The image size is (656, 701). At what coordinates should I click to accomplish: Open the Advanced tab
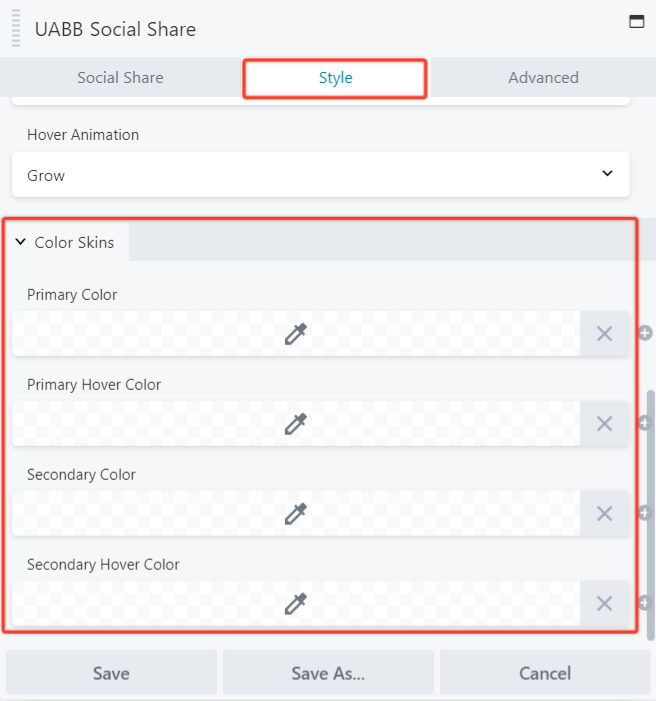543,78
